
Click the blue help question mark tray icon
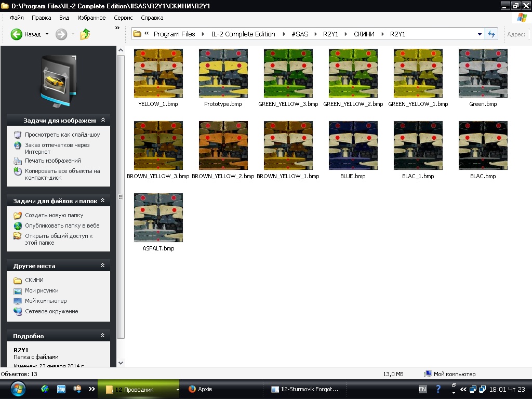pyautogui.click(x=438, y=389)
